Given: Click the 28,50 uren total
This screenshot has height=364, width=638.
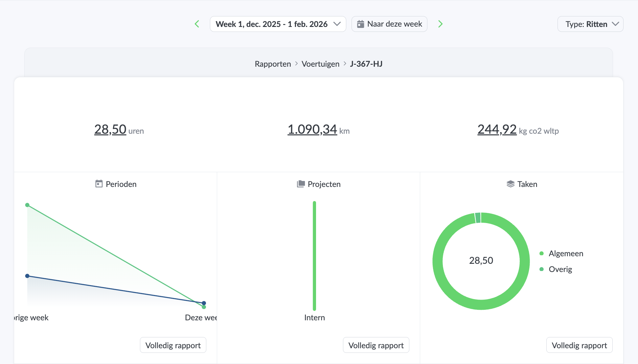Looking at the screenshot, I should 110,129.
